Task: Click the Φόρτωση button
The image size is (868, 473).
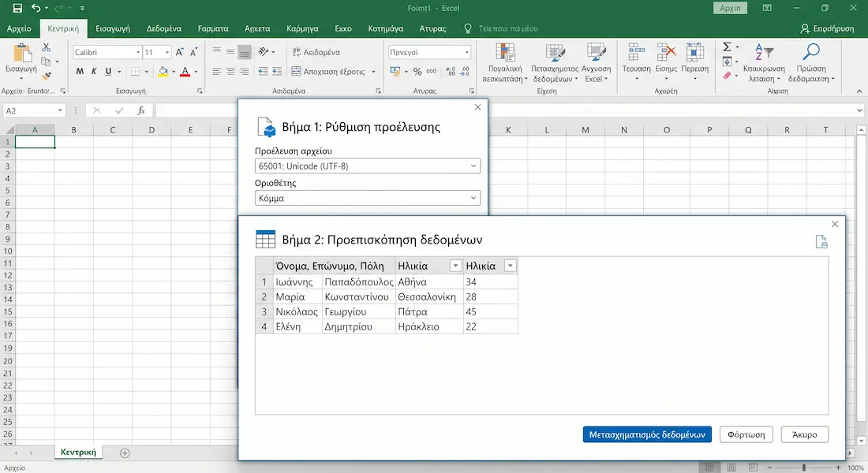Action: point(746,434)
